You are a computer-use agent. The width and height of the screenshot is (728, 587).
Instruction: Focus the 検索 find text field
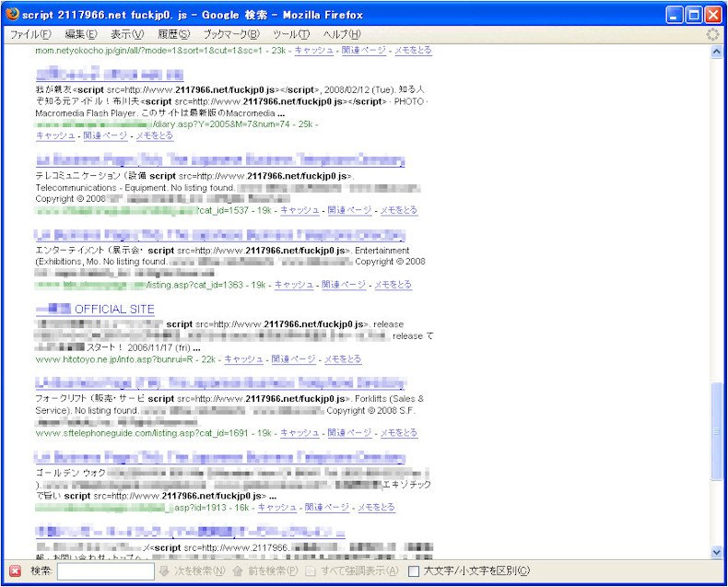click(105, 571)
